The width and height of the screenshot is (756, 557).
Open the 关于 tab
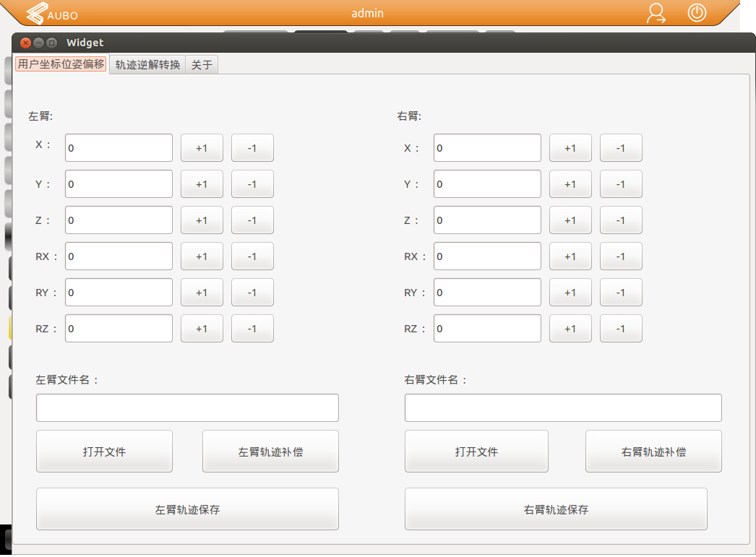[x=202, y=65]
